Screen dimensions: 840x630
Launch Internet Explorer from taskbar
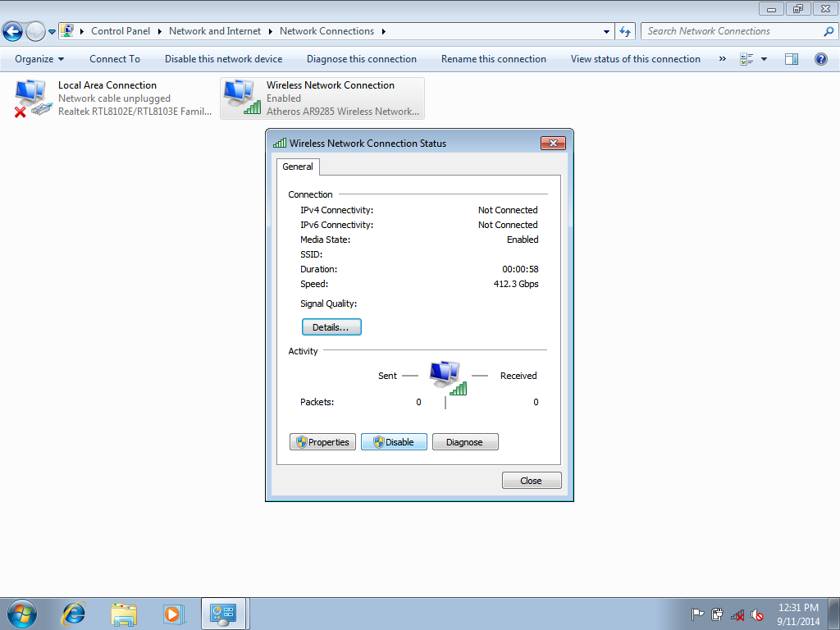click(73, 614)
